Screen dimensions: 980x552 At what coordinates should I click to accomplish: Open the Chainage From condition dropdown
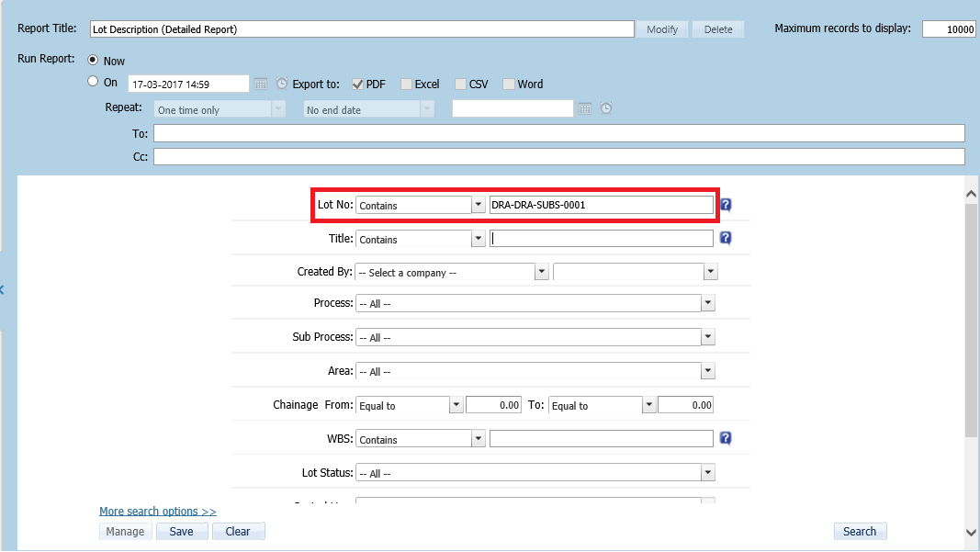[x=410, y=405]
